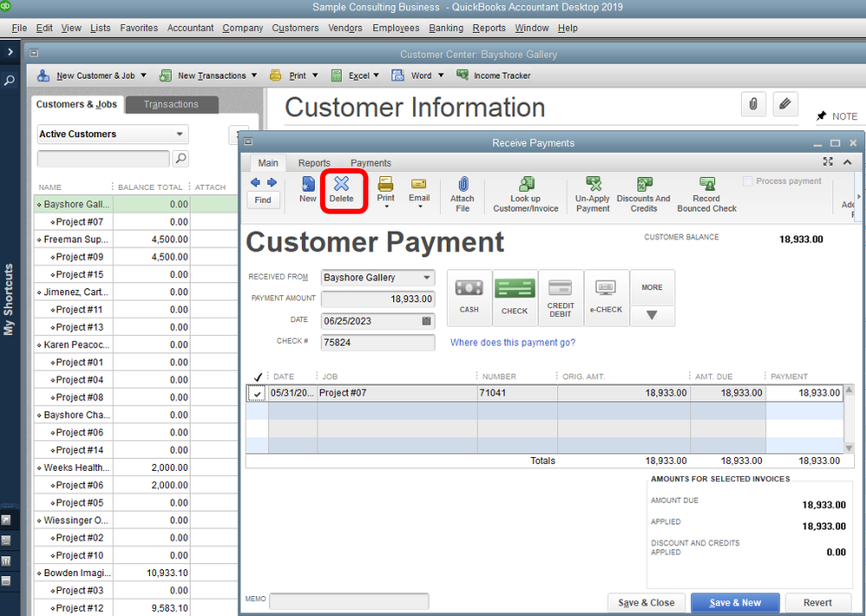Viewport: 866px width, 616px height.
Task: Select CREDIT DEBIT payment method
Action: (x=561, y=298)
